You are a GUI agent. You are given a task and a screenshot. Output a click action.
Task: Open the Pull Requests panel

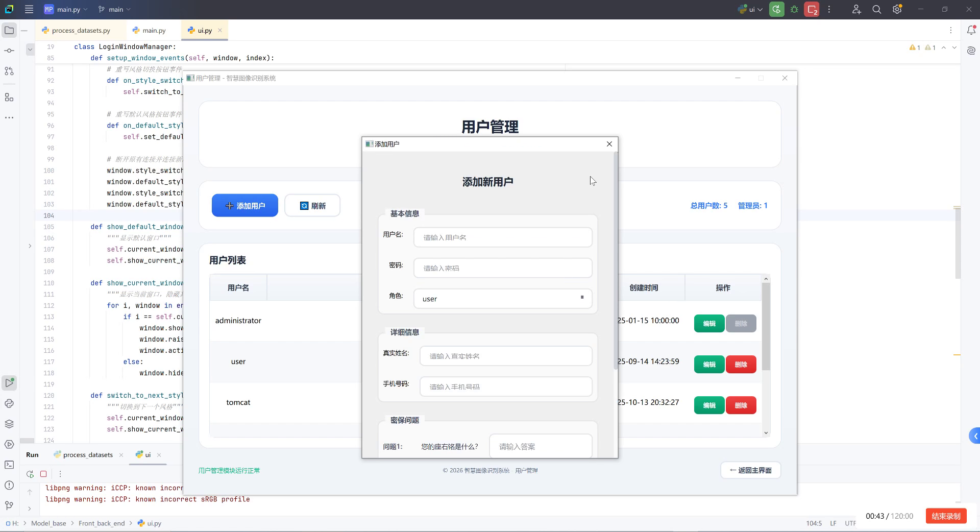9,71
